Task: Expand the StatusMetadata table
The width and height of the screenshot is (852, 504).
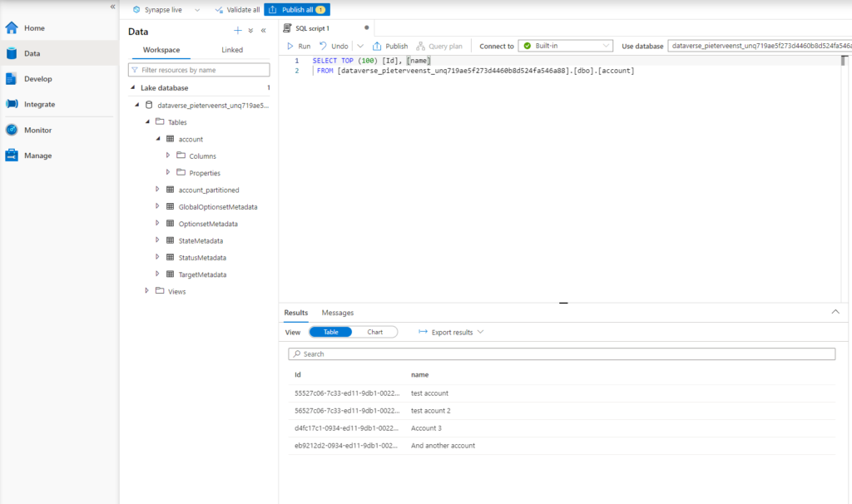Action: (x=157, y=257)
